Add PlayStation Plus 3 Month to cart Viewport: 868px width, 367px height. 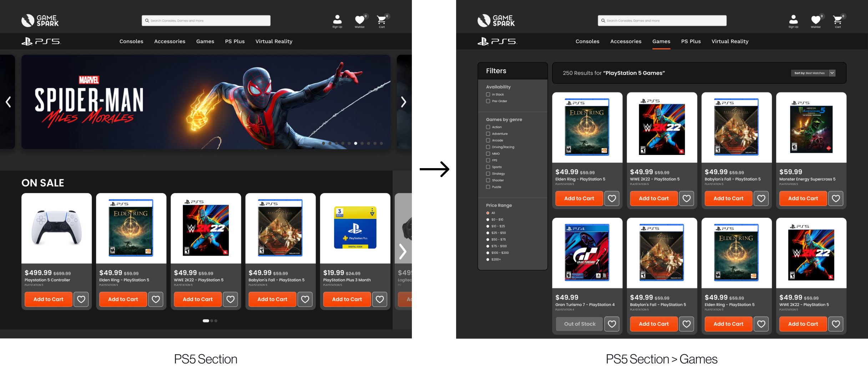coord(347,299)
